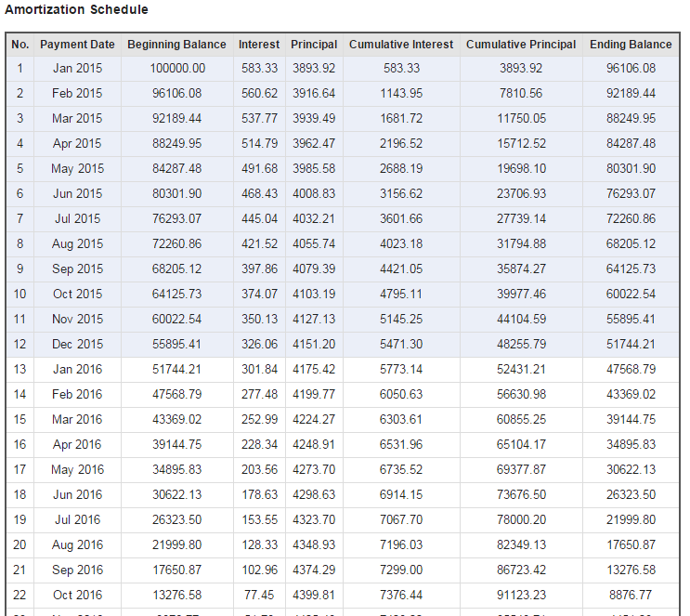Screen dimensions: 690x616
Task: Click the Payment Date column header
Action: (77, 45)
